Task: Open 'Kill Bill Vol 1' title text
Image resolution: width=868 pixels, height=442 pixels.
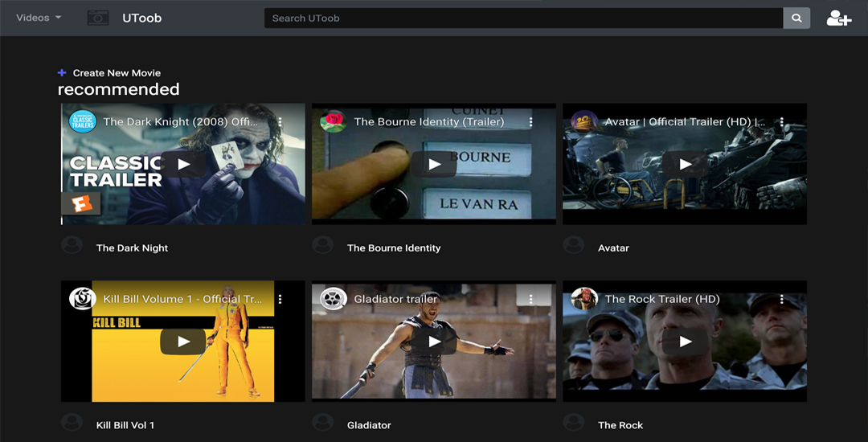Action: [x=125, y=425]
